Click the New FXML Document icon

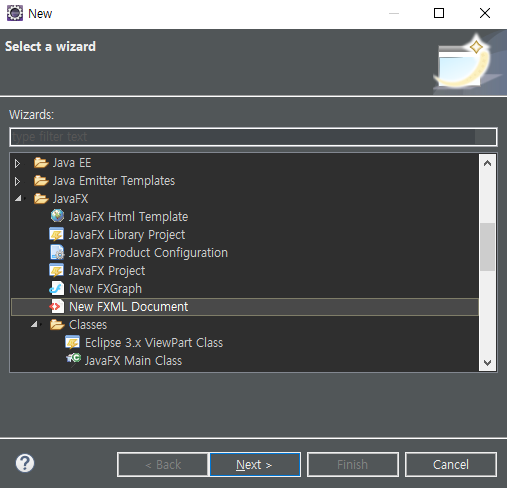pos(57,306)
